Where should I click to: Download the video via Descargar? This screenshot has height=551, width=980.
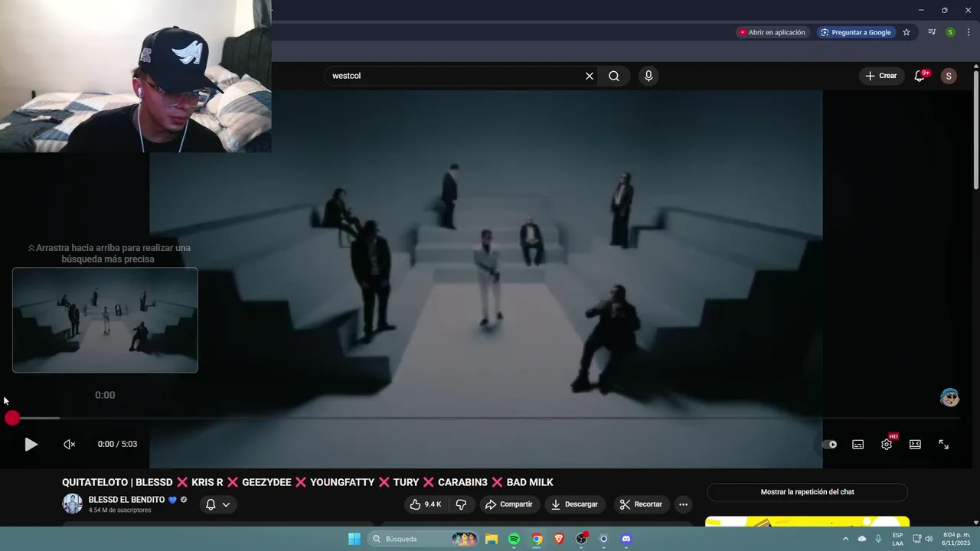tap(575, 504)
